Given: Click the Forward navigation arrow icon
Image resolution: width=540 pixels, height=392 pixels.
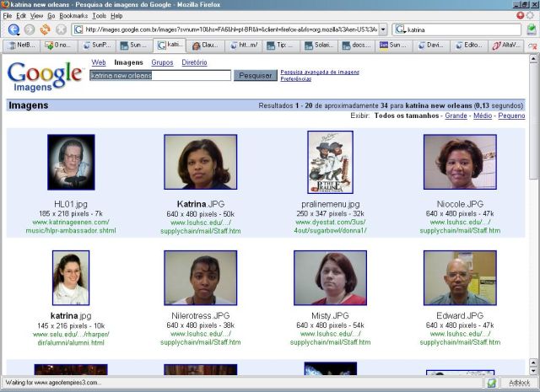Looking at the screenshot, I should click(x=30, y=30).
